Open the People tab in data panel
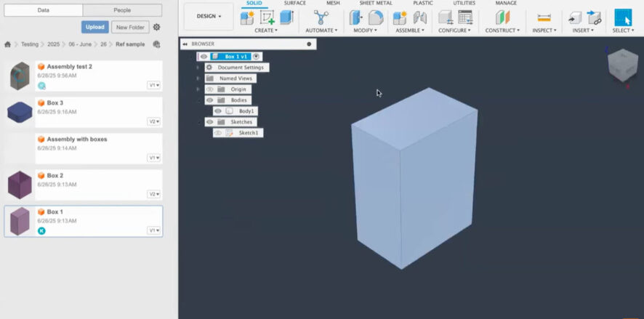 point(122,10)
